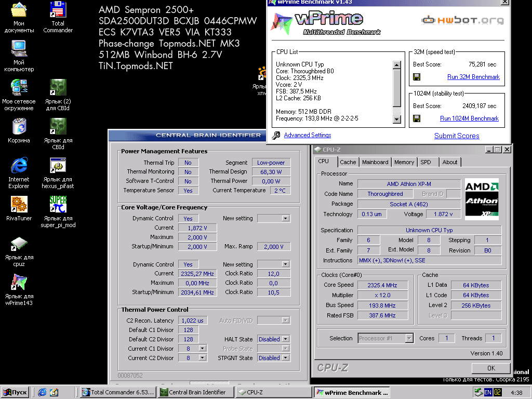Click the save icon for 1024M score

[417, 118]
